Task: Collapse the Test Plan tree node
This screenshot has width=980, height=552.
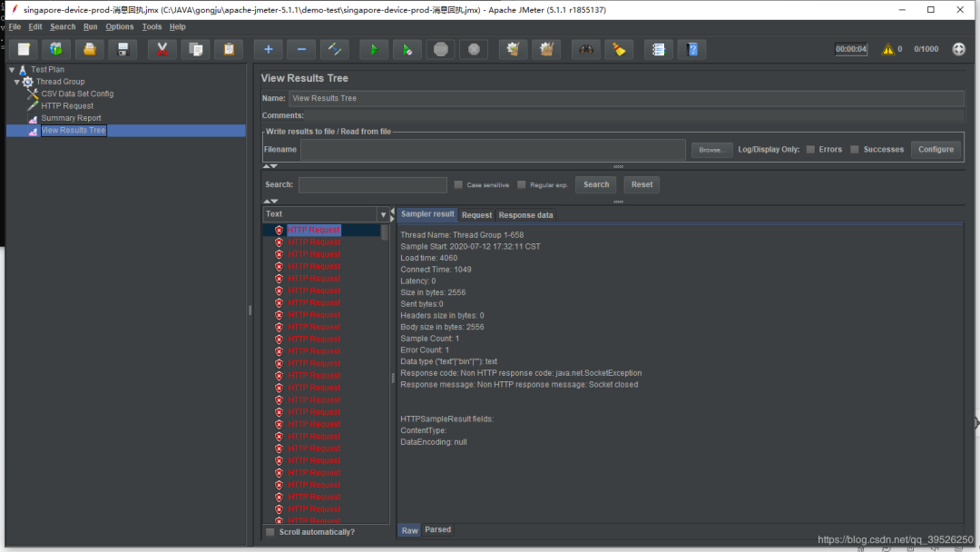Action: pyautogui.click(x=11, y=70)
